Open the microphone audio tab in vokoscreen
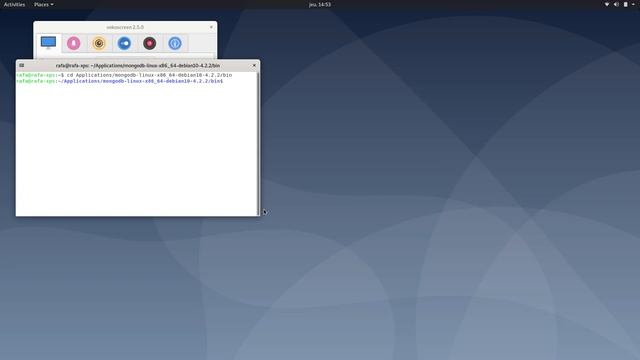The height and width of the screenshot is (360, 640). click(x=74, y=43)
